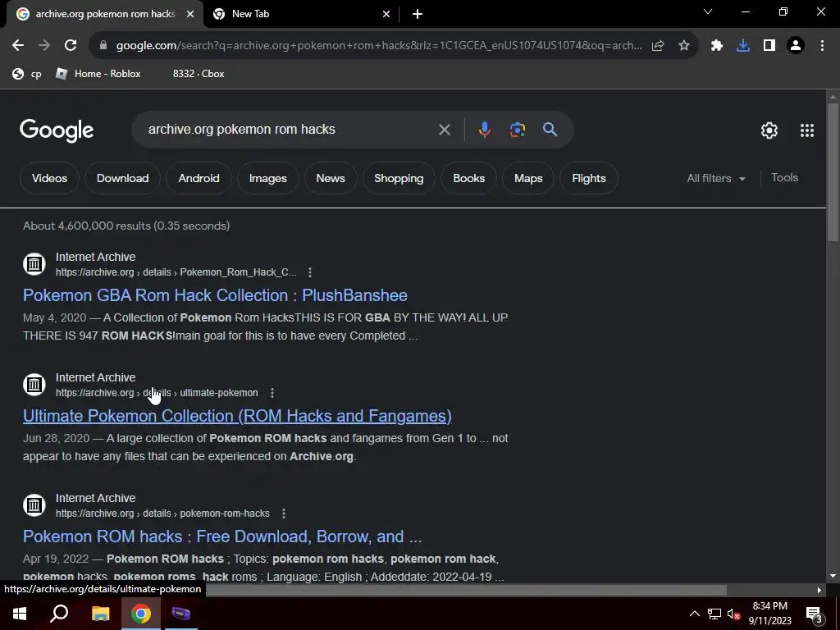This screenshot has height=630, width=840.
Task: Reload the page with the refresh icon
Action: coord(71,46)
